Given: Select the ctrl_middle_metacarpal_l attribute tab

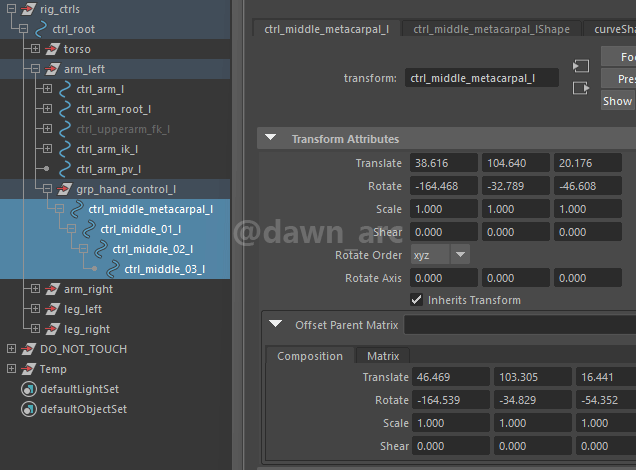Looking at the screenshot, I should [x=327, y=29].
